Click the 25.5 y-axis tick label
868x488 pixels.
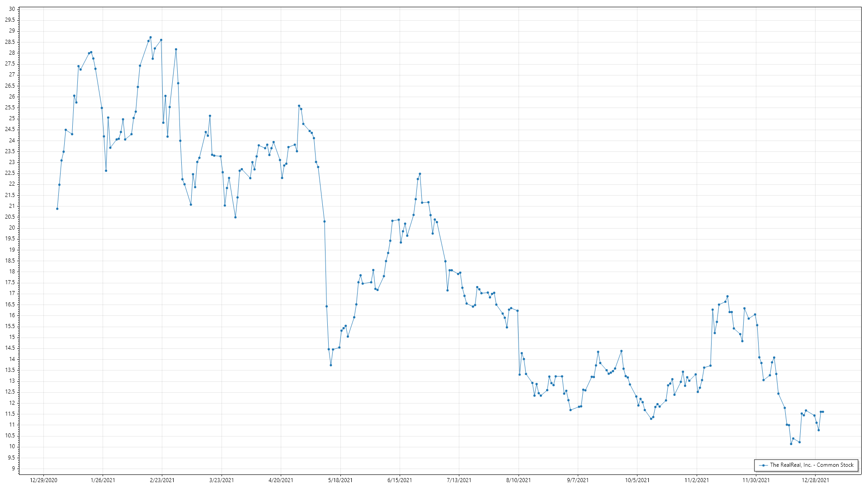(10, 108)
